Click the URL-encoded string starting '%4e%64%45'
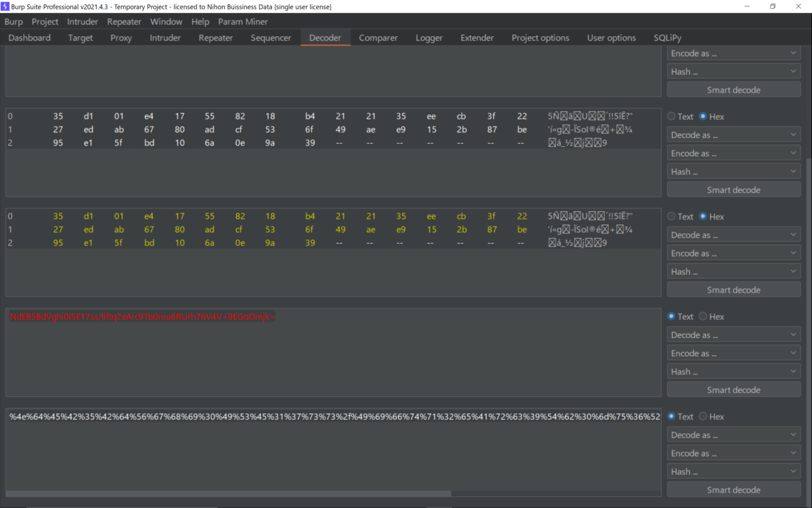 click(335, 417)
